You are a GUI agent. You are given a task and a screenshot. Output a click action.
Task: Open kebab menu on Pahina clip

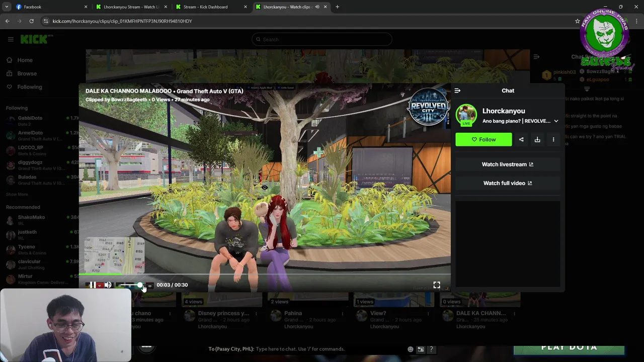click(342, 313)
